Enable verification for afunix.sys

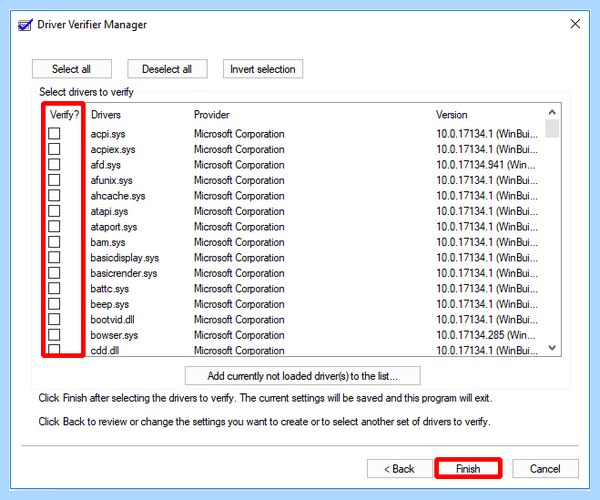tap(54, 180)
